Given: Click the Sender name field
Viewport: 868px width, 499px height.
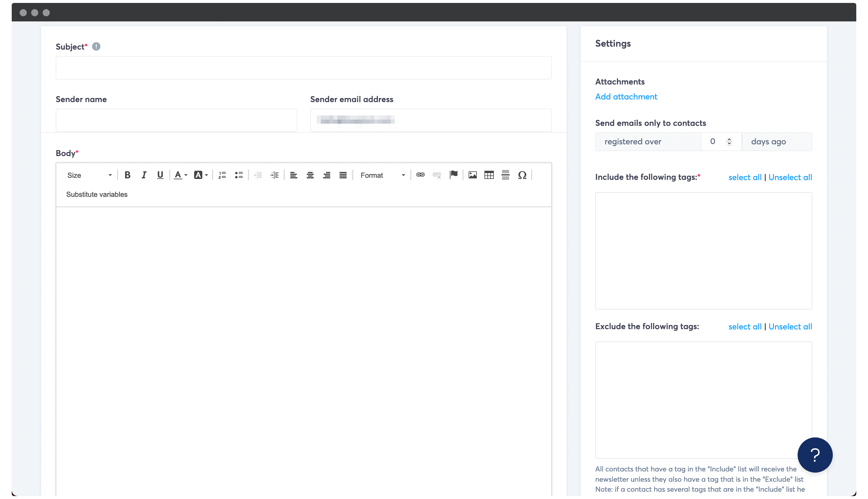Looking at the screenshot, I should (x=177, y=120).
